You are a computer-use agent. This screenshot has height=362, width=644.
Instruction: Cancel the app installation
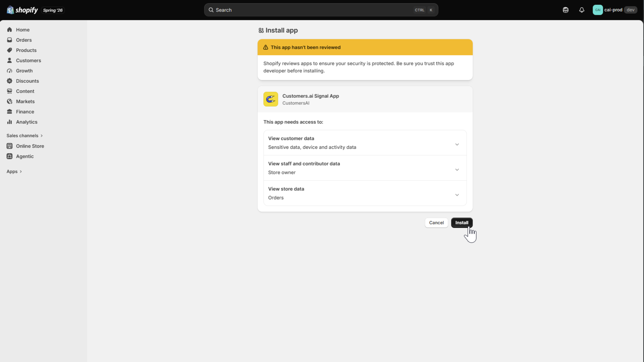(436, 223)
